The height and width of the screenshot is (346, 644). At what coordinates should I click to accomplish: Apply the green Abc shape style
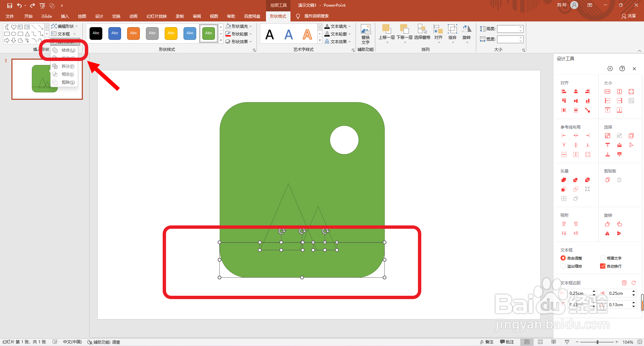(209, 33)
